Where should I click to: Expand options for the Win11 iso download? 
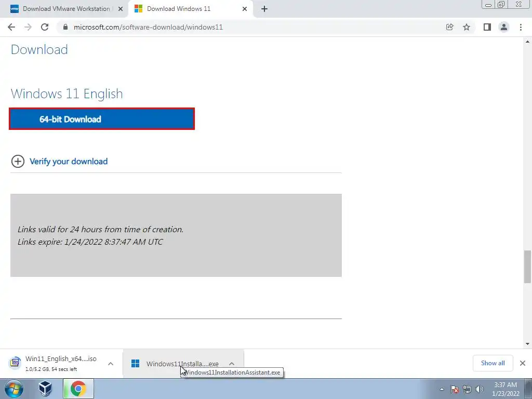(x=111, y=363)
